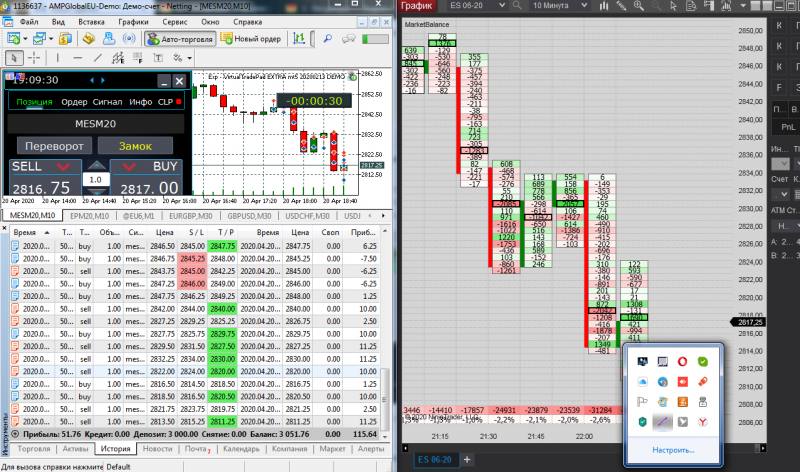800x472 pixels.
Task: Select the cursor arrow tool
Action: click(14, 58)
